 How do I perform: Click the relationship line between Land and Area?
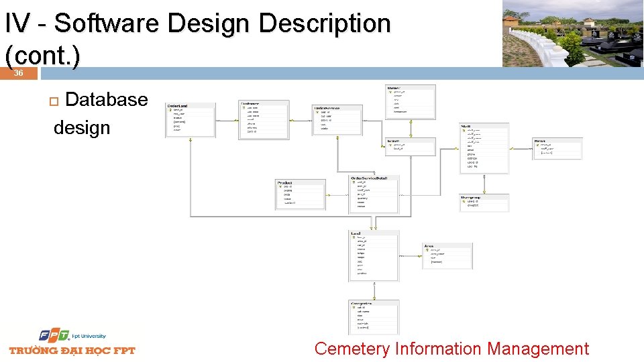click(x=411, y=256)
